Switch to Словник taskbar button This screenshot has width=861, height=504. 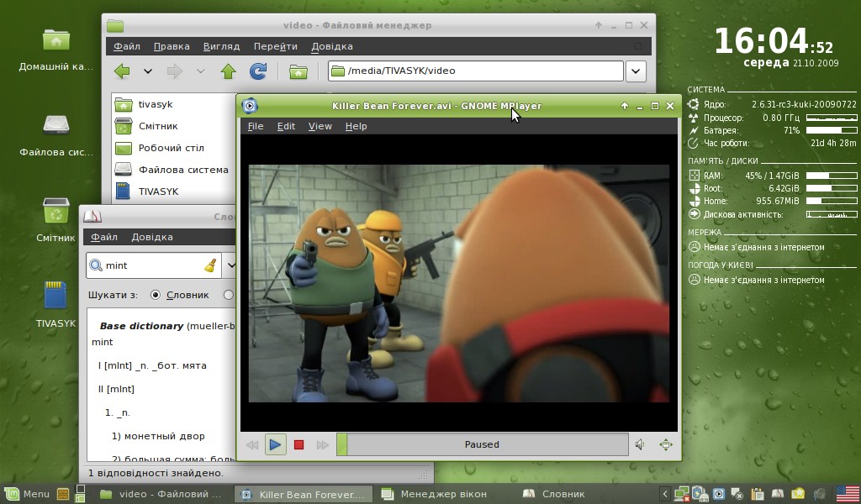click(553, 494)
